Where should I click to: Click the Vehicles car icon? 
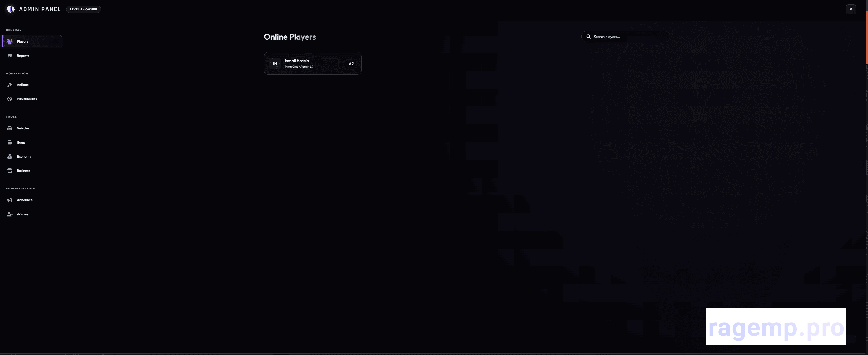[10, 128]
